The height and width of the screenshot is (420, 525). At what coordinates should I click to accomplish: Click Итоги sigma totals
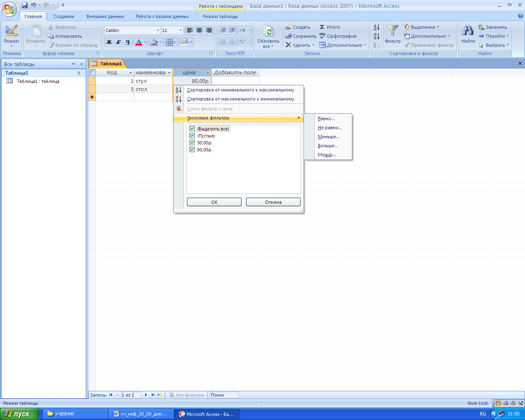[330, 27]
